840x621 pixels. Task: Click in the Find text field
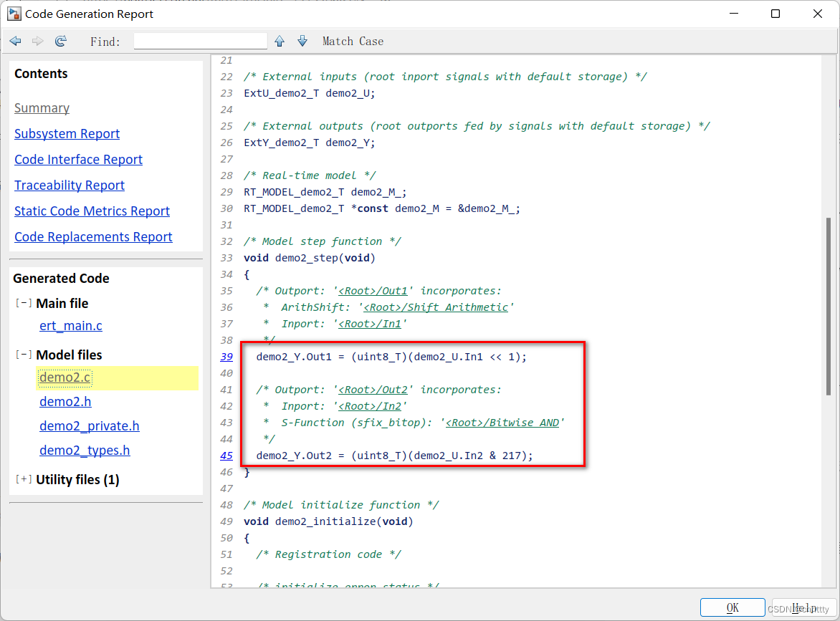pos(201,42)
